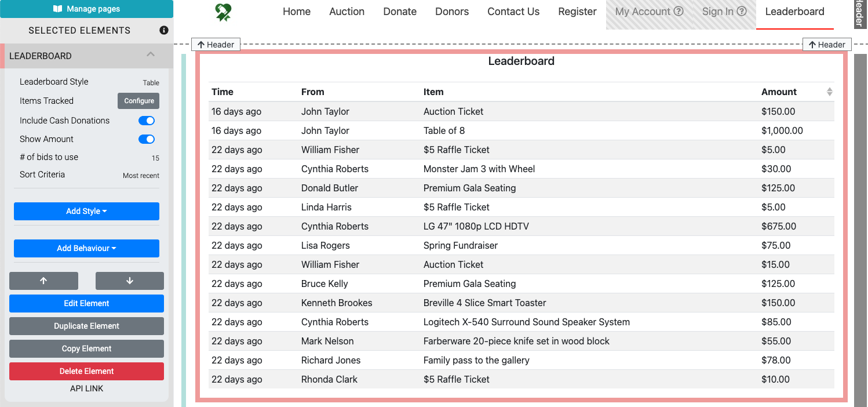Go to the Auction nav page
Screen dimensions: 868x407
(347, 12)
